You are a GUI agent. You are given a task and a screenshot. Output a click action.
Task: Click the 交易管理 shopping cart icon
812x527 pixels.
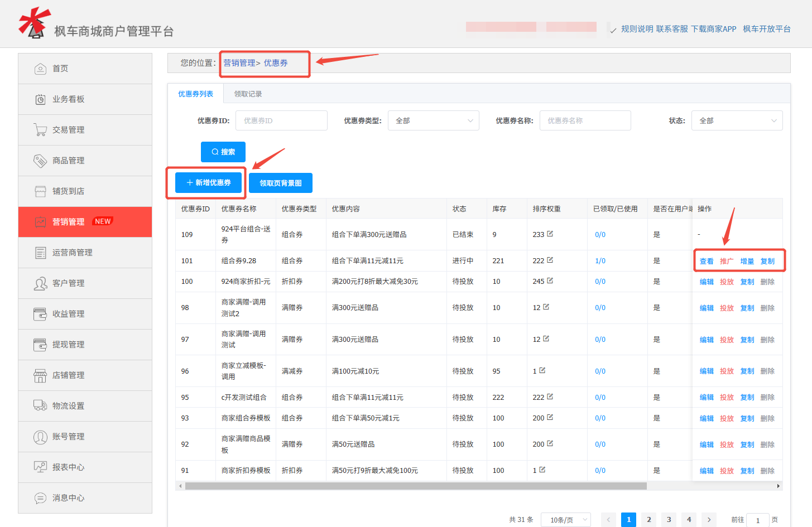[40, 129]
